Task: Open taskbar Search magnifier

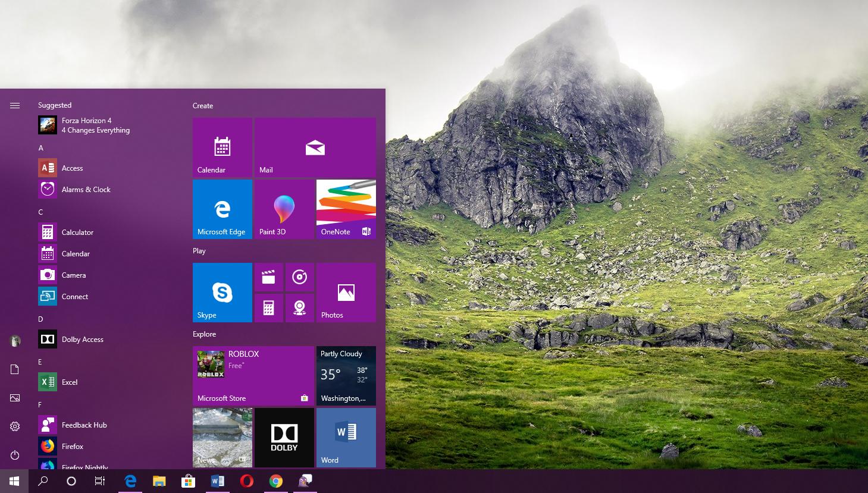Action: click(43, 481)
